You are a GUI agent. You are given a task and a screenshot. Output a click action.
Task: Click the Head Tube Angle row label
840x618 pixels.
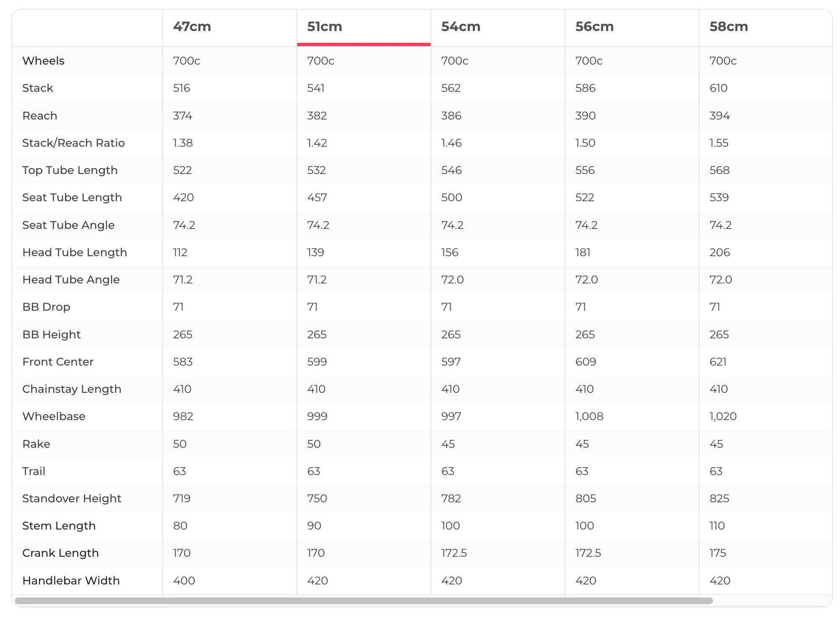click(x=71, y=280)
